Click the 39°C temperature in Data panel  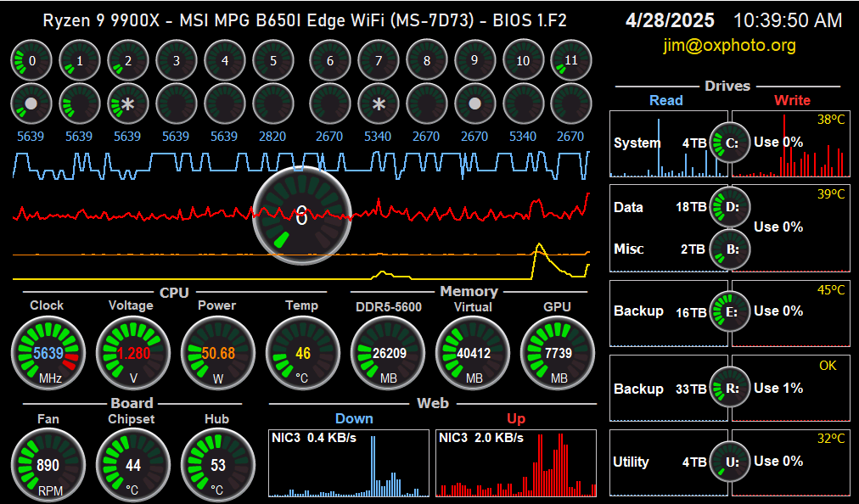(831, 194)
